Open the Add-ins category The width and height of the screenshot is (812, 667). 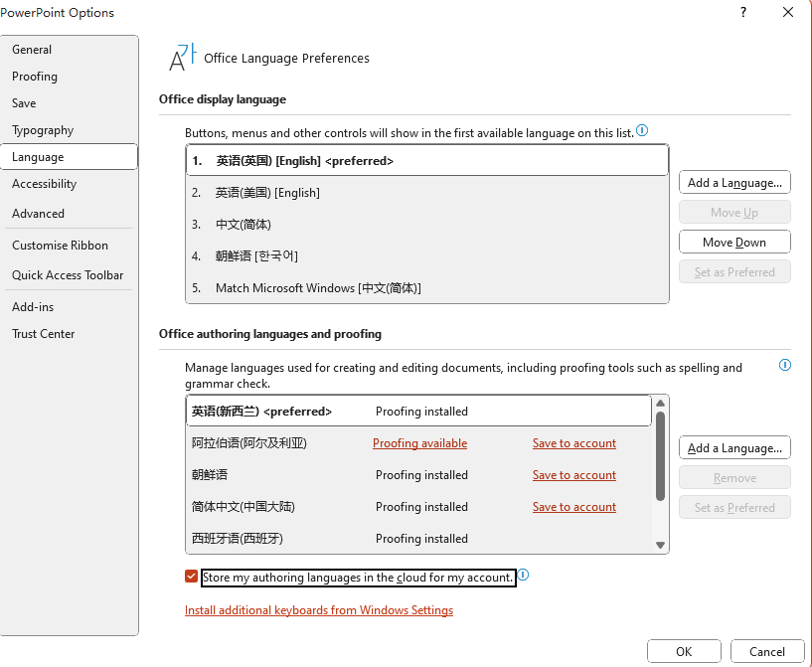pyautogui.click(x=69, y=307)
